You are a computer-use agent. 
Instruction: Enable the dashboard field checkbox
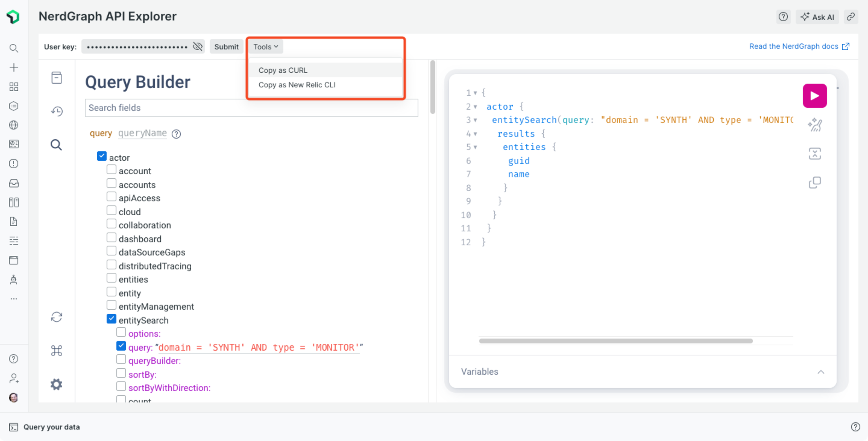coord(111,238)
